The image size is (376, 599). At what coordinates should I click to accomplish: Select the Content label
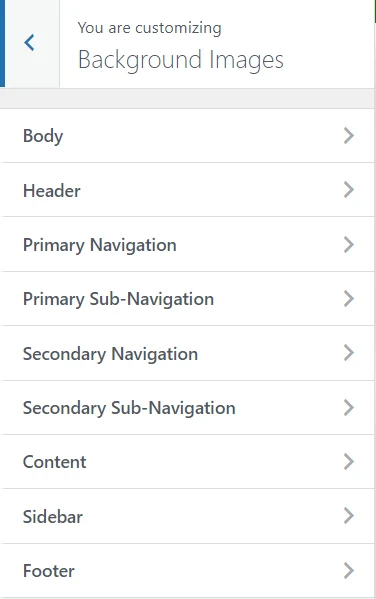(55, 462)
